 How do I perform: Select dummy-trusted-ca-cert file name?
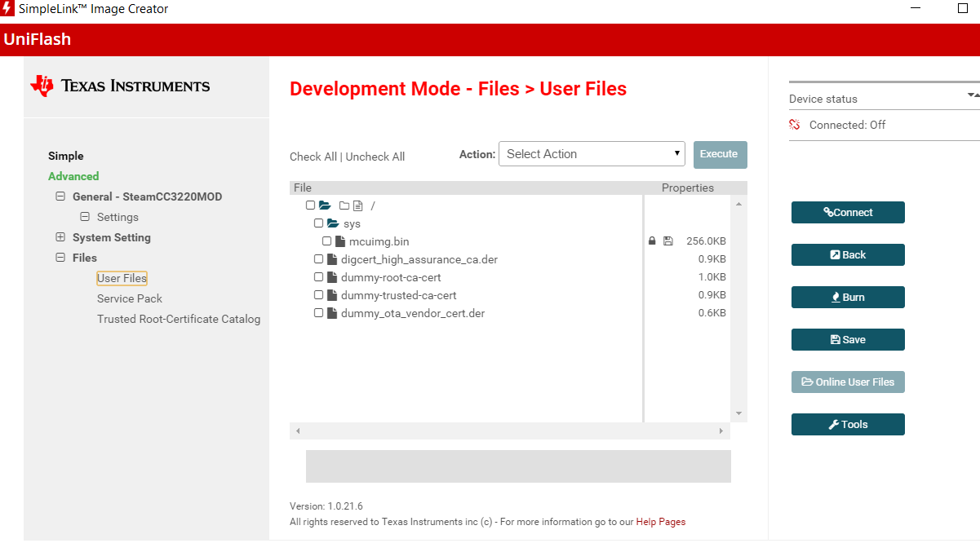tap(399, 295)
